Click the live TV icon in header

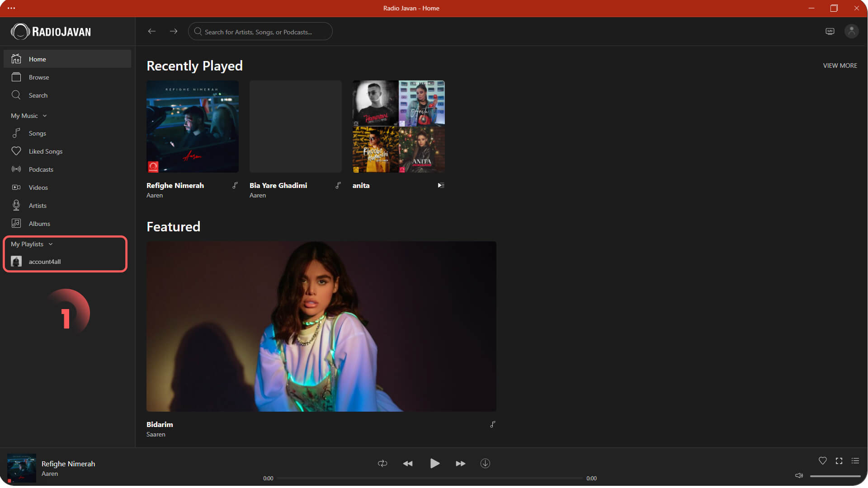(x=830, y=32)
